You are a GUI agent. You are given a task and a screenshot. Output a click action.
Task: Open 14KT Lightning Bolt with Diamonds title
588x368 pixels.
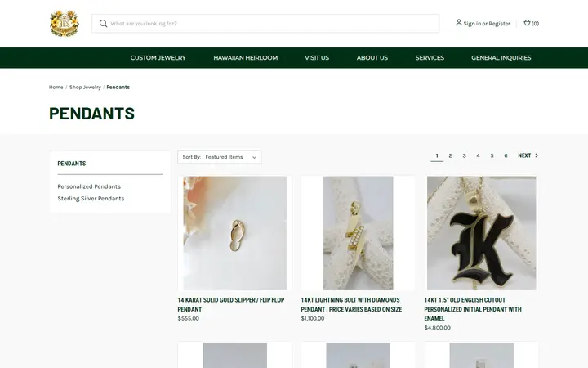[351, 304]
